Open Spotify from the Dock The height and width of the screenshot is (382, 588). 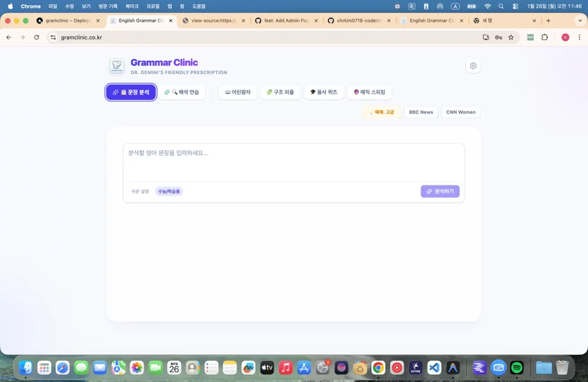coord(517,368)
